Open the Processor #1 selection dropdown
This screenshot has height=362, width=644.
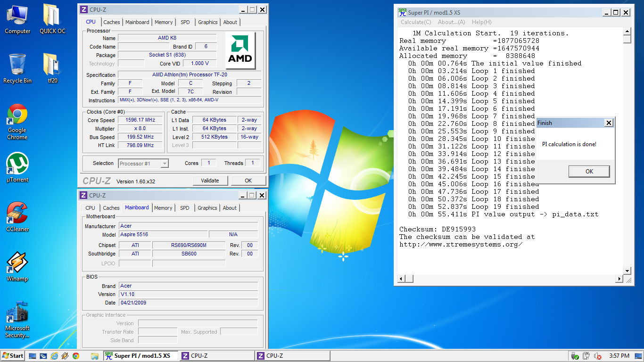tap(143, 164)
